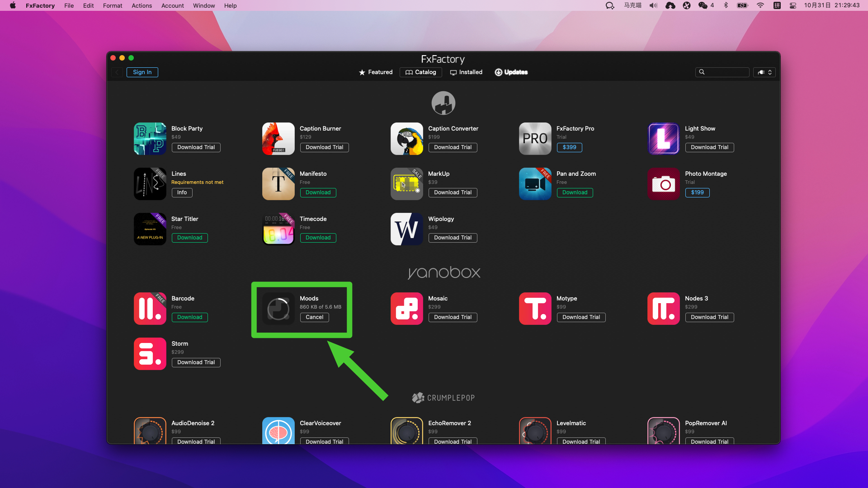Click the FxFactory Pro icon
The image size is (868, 488).
pos(535,139)
